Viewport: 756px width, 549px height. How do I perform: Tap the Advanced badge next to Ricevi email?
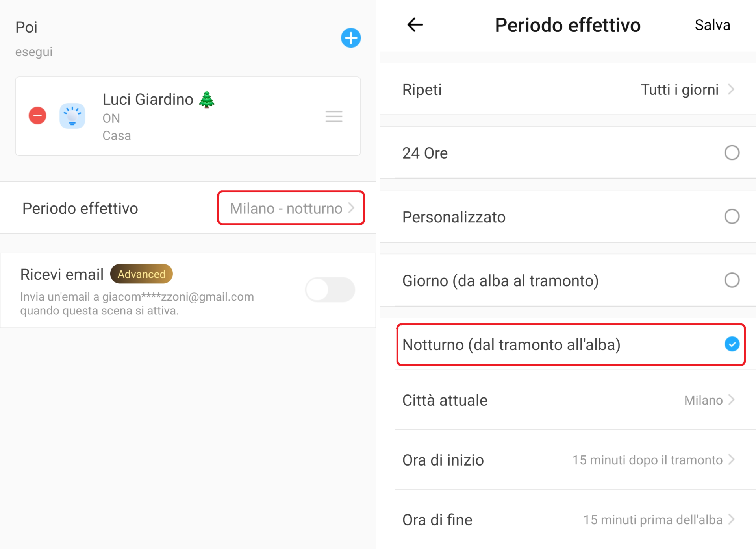click(141, 274)
